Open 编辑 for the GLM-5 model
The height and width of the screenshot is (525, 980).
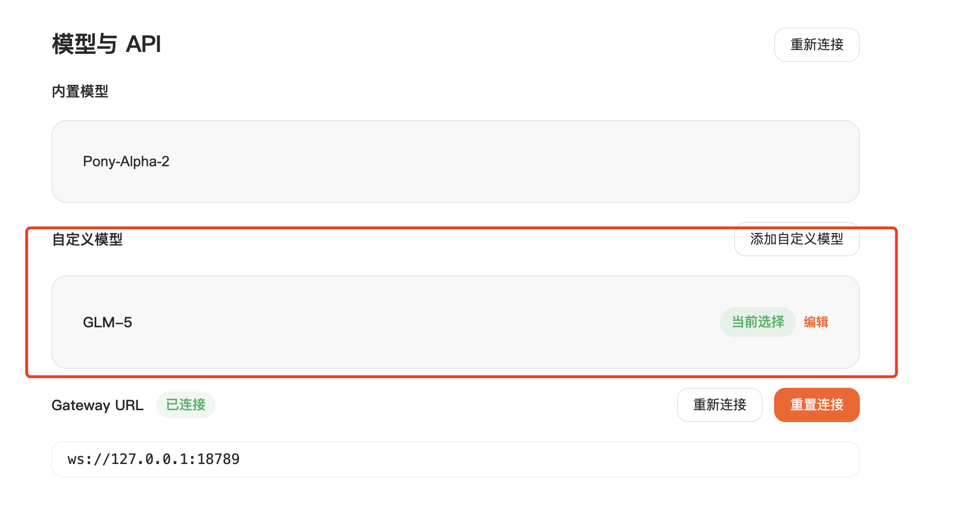(816, 322)
